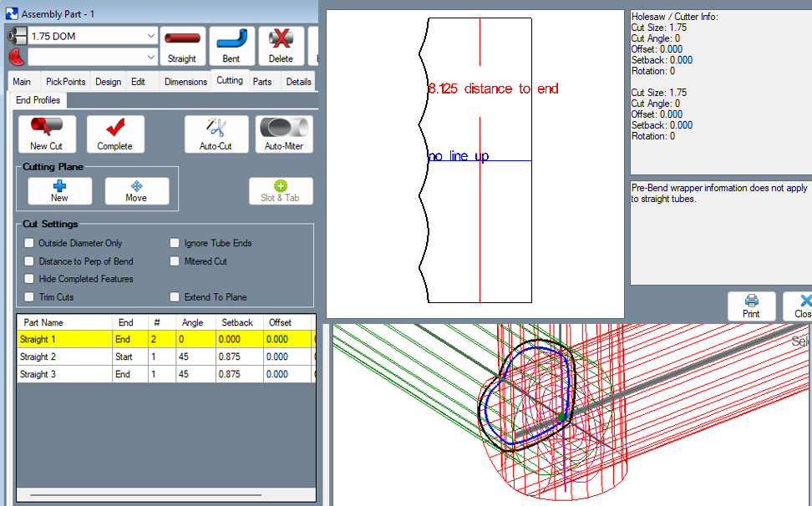Click the Delete part button

pyautogui.click(x=281, y=46)
